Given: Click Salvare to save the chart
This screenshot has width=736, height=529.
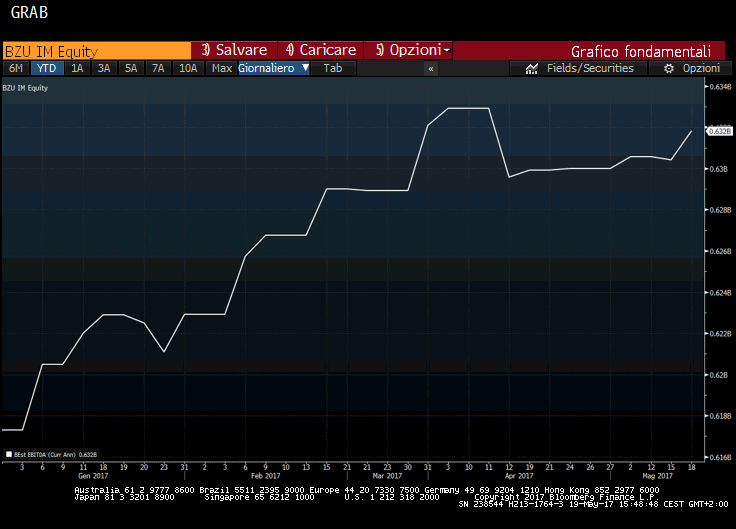Looking at the screenshot, I should (x=234, y=50).
